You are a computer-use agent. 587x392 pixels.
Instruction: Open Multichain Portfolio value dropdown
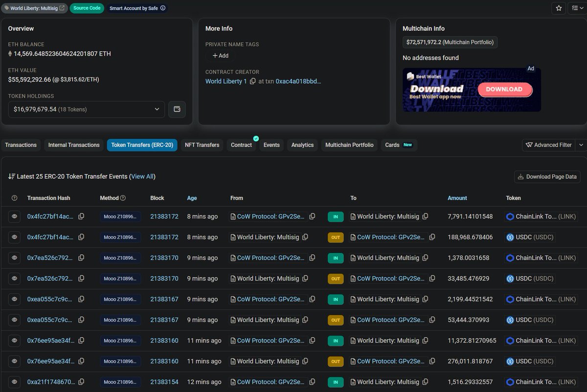(450, 42)
